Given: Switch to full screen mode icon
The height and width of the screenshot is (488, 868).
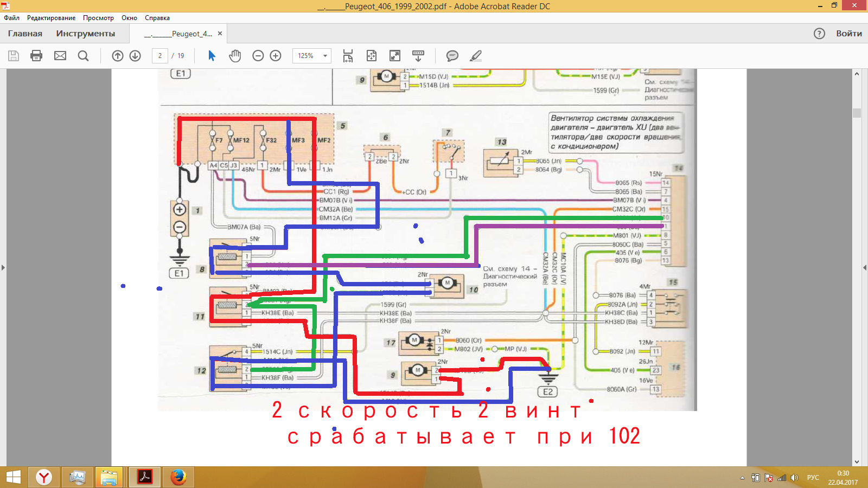Looking at the screenshot, I should (395, 56).
